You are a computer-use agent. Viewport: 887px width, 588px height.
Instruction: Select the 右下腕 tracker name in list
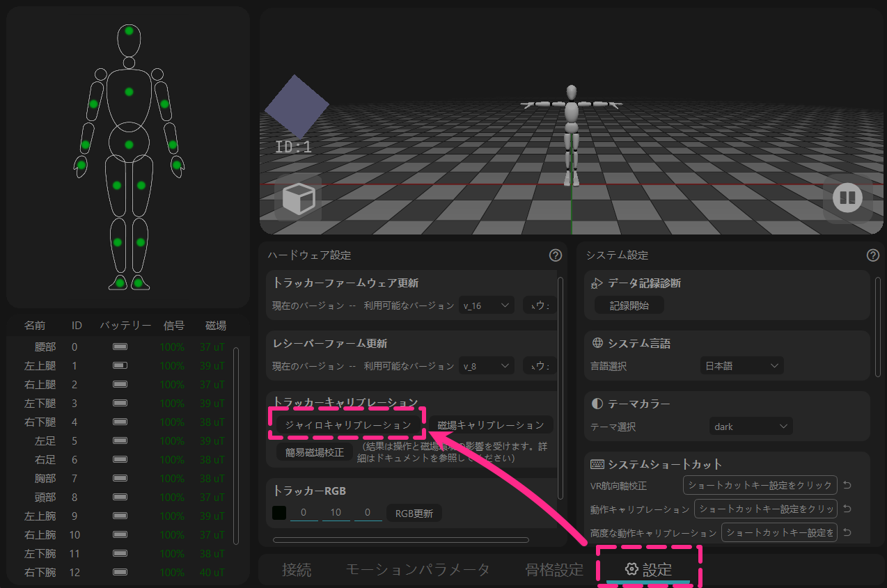[40, 572]
